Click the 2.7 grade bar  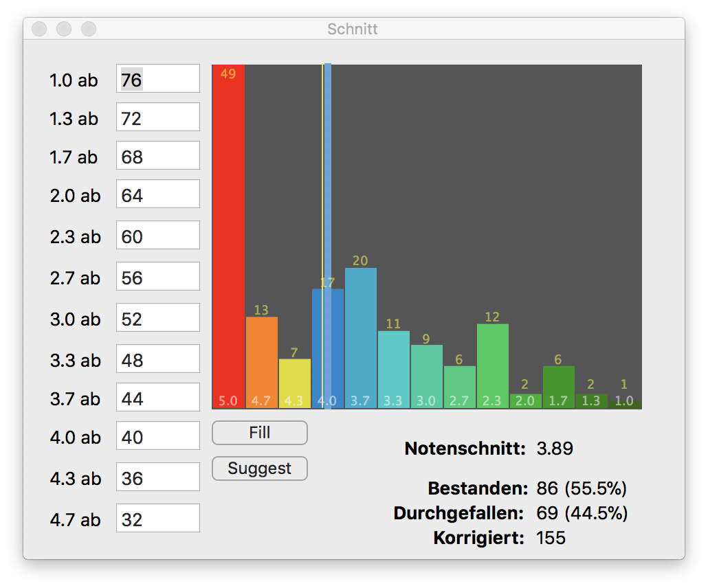pyautogui.click(x=459, y=387)
